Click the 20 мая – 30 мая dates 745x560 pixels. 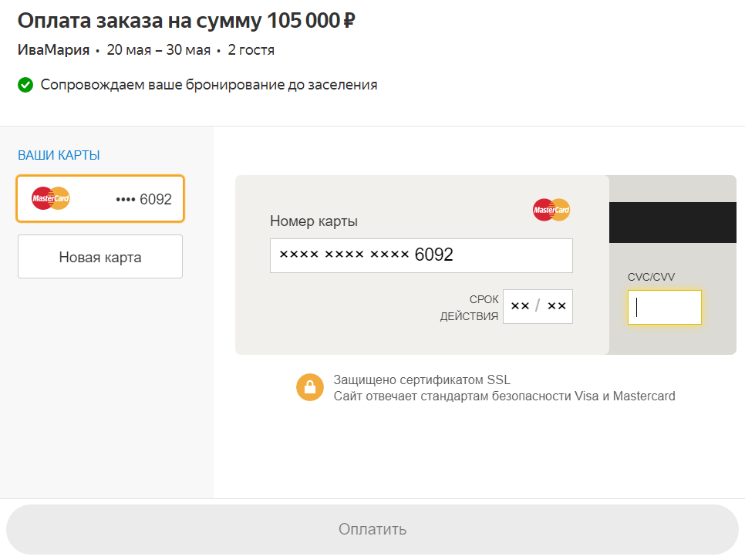pyautogui.click(x=159, y=50)
